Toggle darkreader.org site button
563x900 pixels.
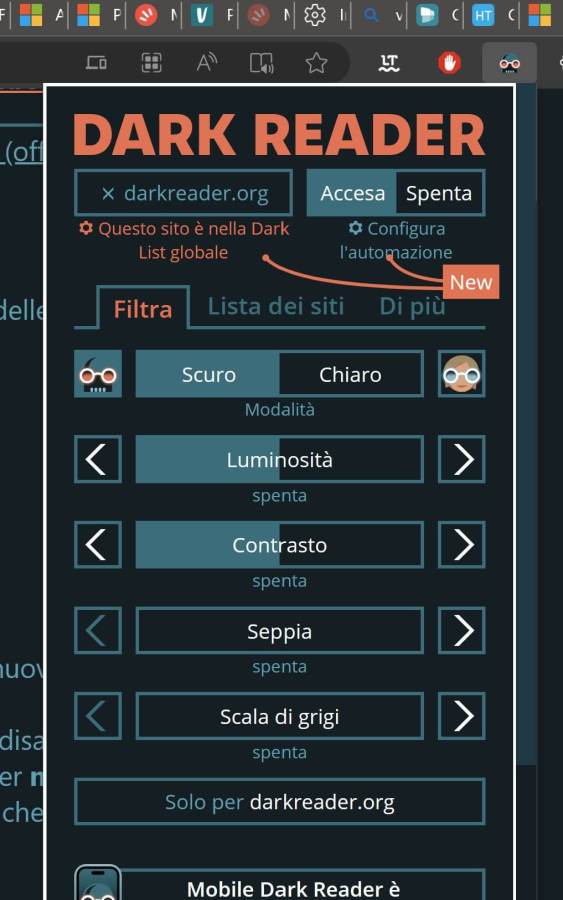[x=183, y=193]
